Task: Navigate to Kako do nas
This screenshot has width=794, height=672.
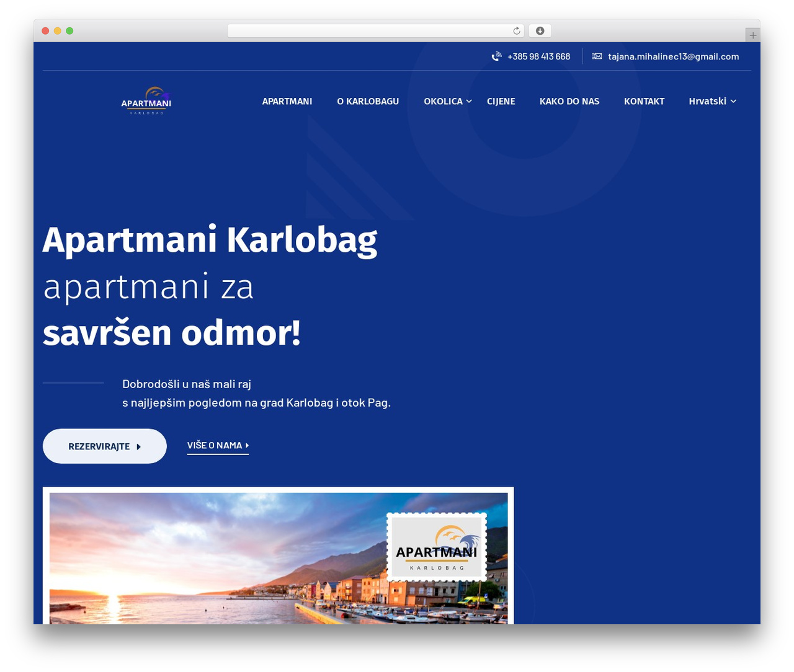Action: tap(569, 101)
